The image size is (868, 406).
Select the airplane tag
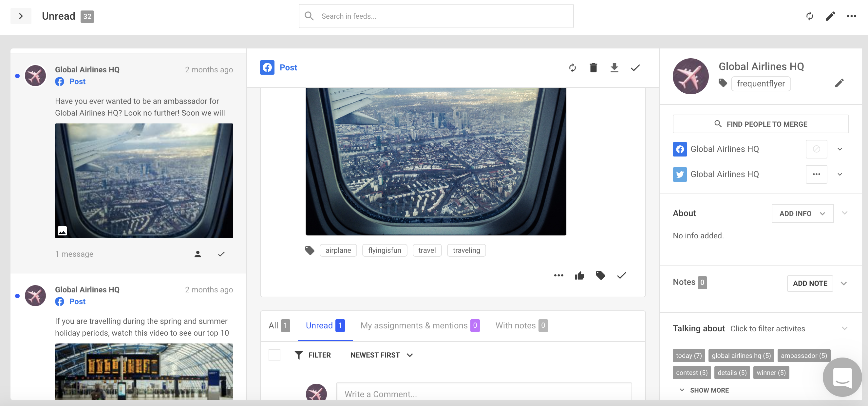[338, 250]
